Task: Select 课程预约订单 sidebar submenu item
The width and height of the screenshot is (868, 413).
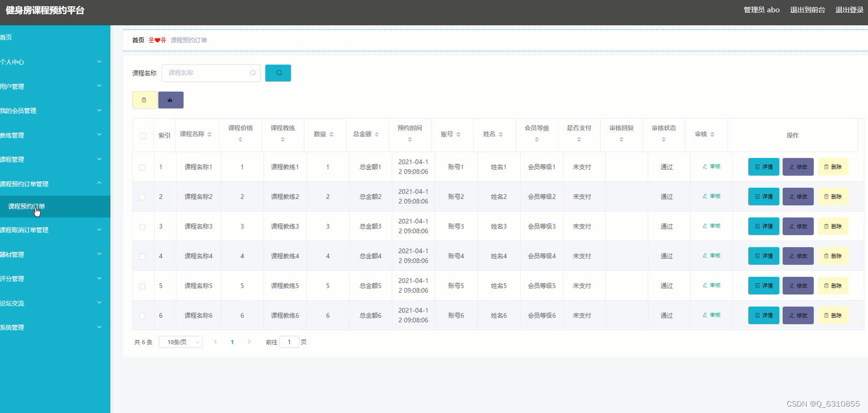Action: point(55,206)
